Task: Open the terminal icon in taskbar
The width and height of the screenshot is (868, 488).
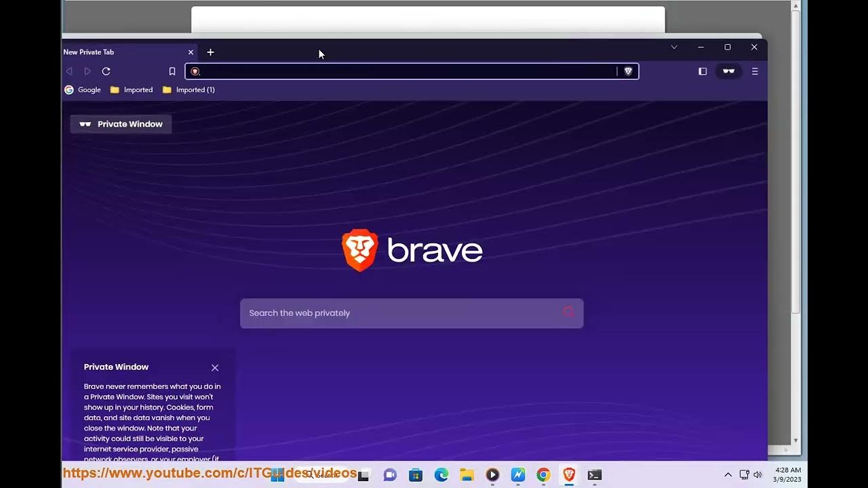Action: click(x=595, y=475)
